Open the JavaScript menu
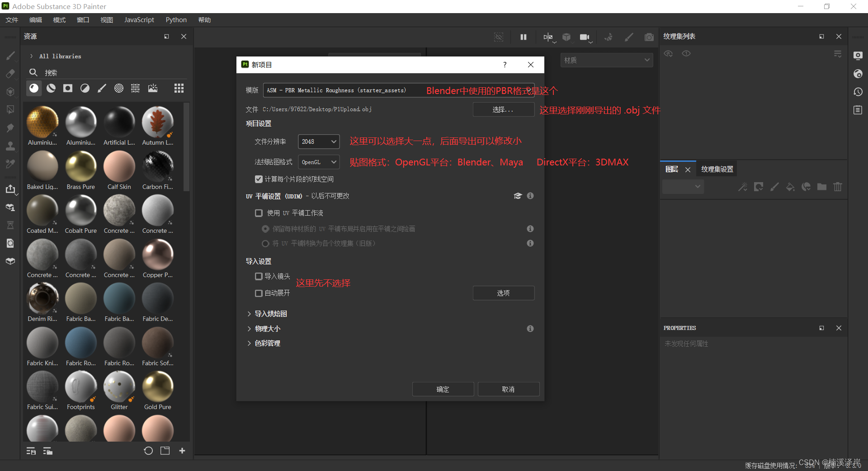The height and width of the screenshot is (471, 868). point(139,20)
